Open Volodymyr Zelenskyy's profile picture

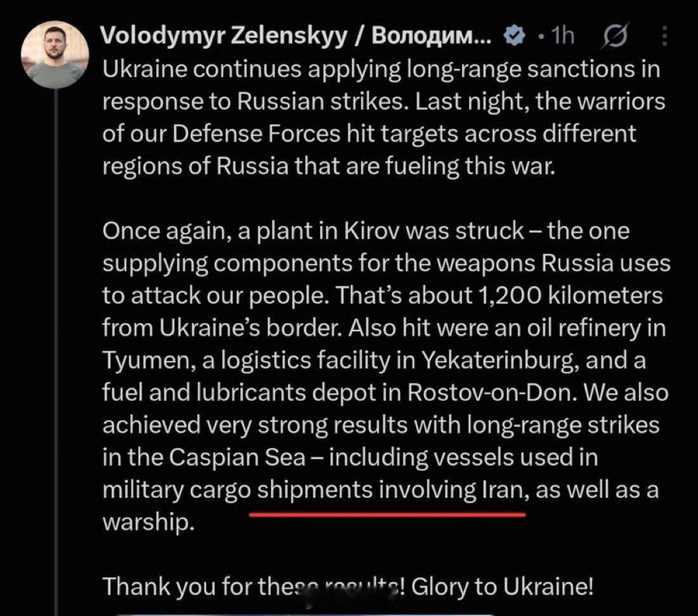55,55
